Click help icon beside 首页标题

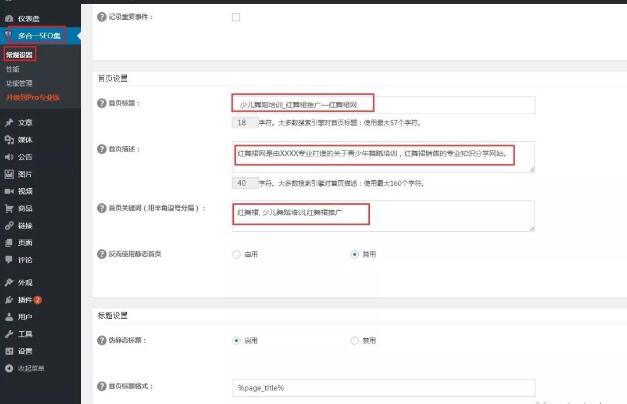(x=102, y=103)
